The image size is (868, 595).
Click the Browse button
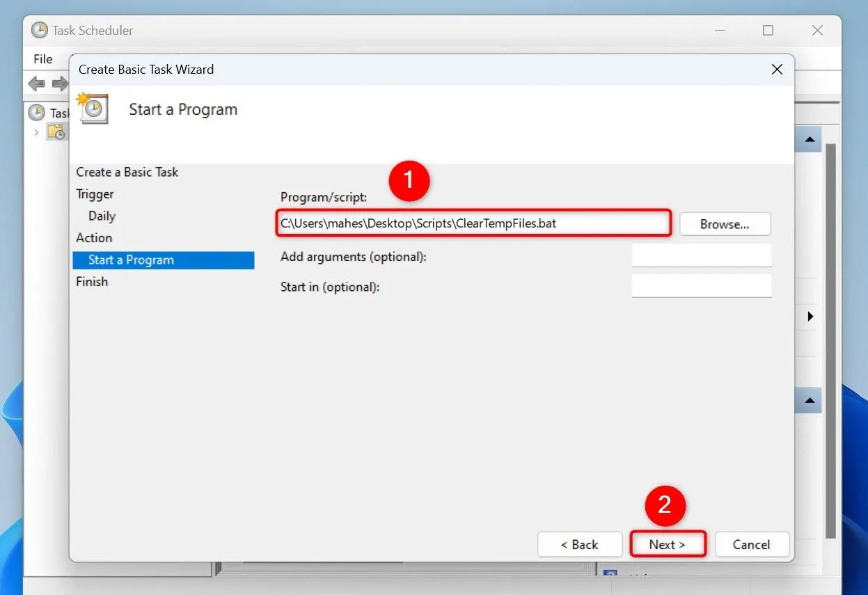[x=725, y=223]
